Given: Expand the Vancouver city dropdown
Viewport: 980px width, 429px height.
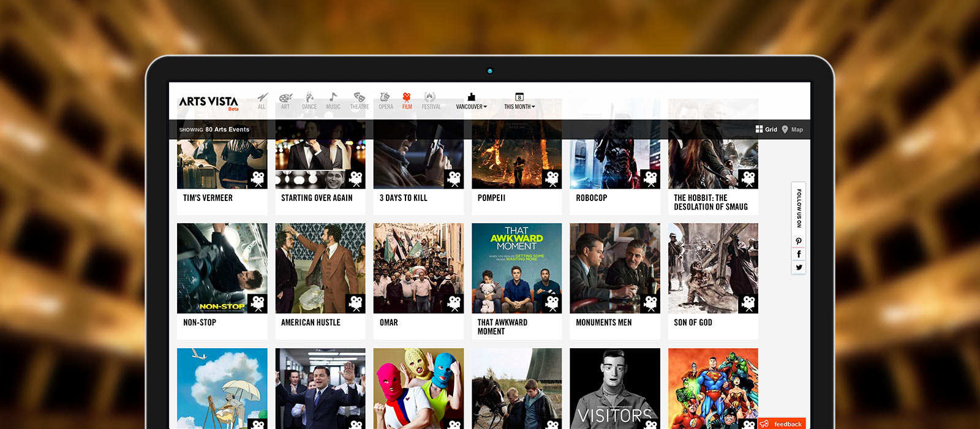Looking at the screenshot, I should point(471,101).
